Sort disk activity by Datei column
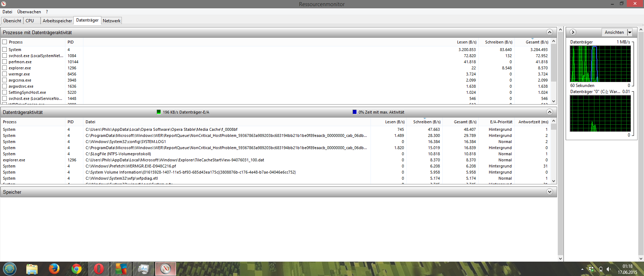Screen dimensions: 644x276 pos(227,122)
